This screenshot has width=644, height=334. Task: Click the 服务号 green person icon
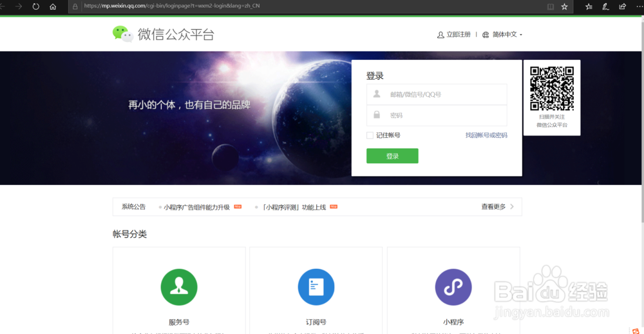click(179, 287)
